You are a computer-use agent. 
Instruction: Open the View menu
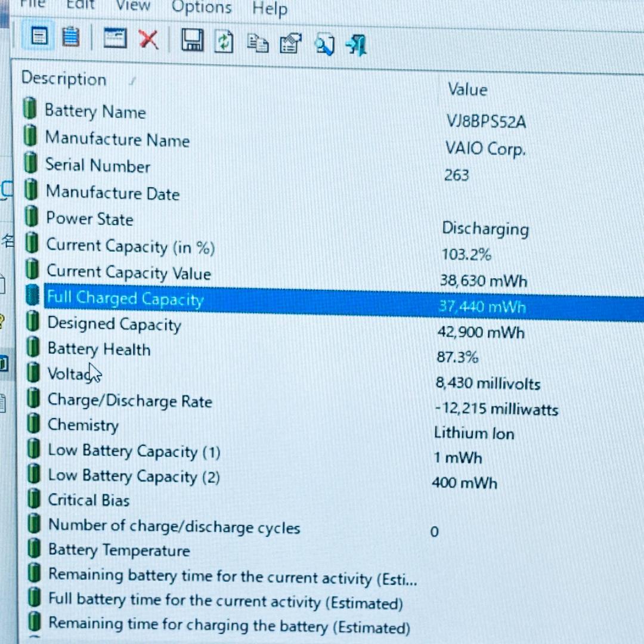point(132,7)
